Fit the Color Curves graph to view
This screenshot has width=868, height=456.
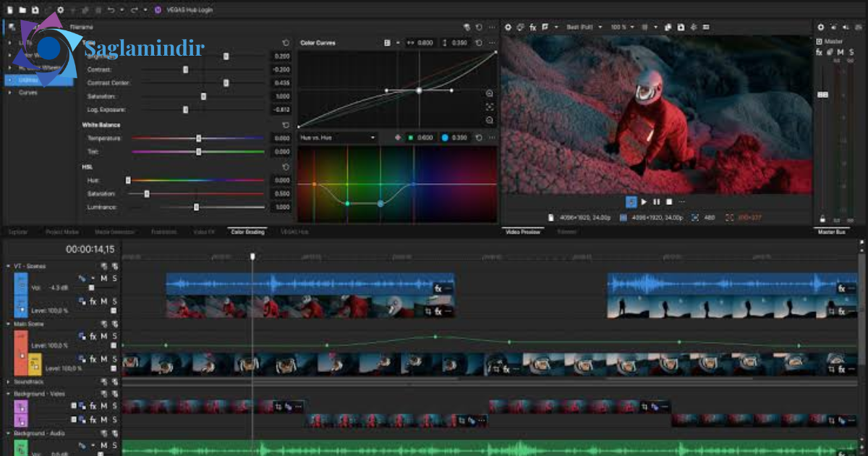point(490,106)
